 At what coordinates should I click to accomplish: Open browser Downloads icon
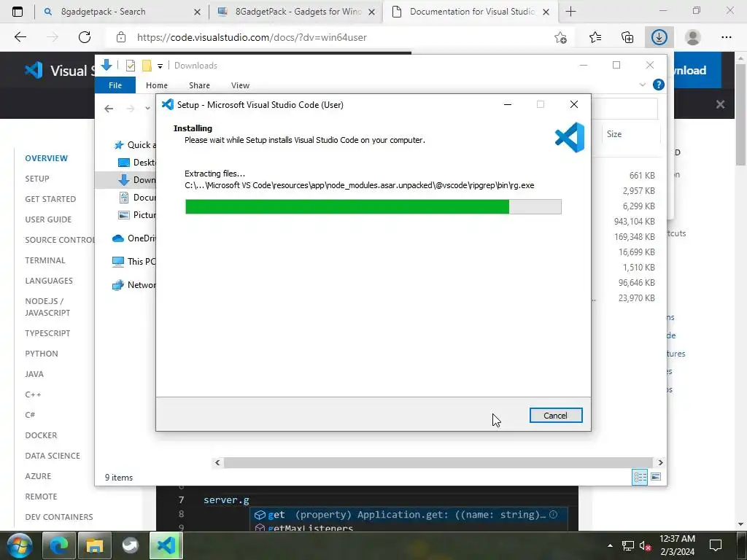[x=659, y=37]
